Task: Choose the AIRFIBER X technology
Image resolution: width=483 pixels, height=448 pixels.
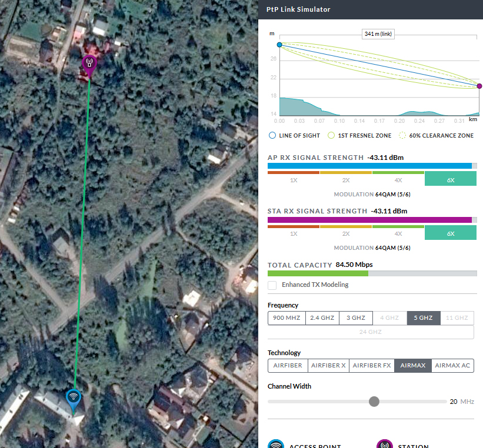Action: pos(328,366)
